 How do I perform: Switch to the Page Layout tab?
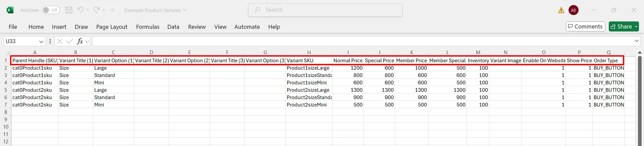(112, 27)
